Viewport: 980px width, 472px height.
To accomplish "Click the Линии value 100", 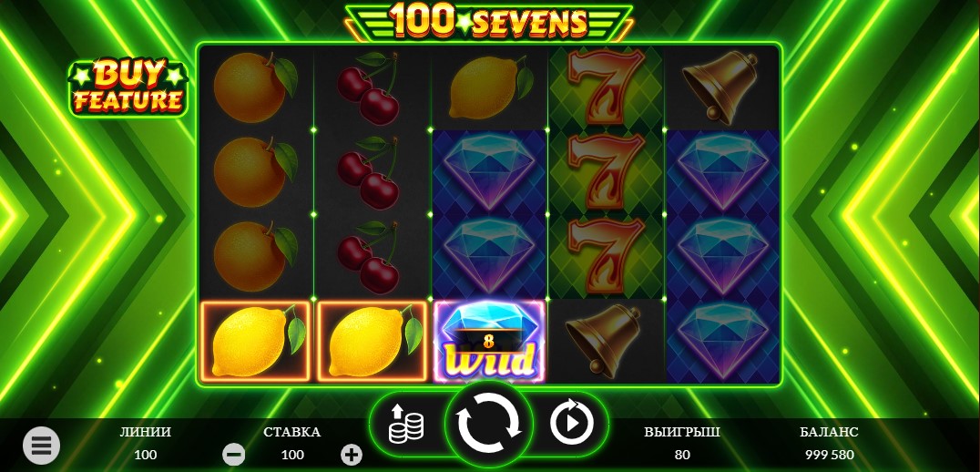I will 146,455.
